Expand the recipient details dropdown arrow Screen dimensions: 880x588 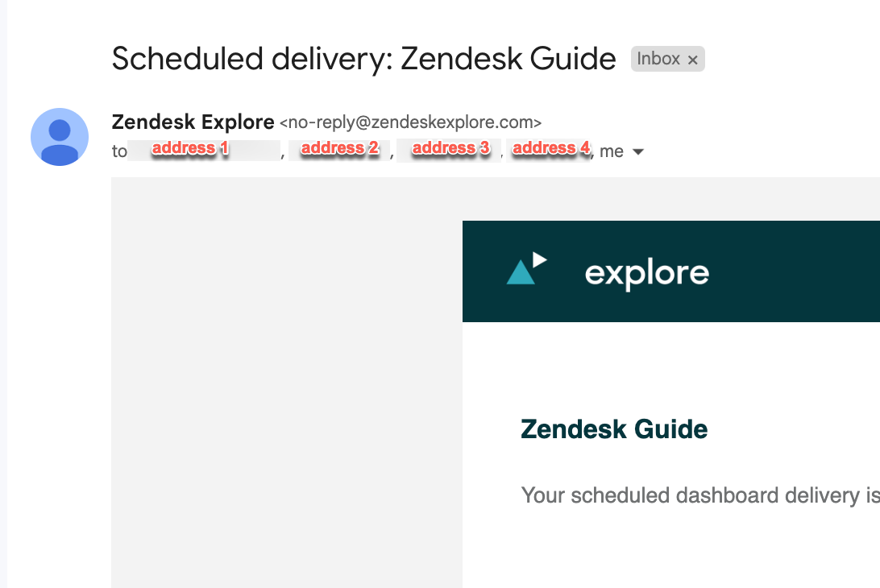coord(638,151)
